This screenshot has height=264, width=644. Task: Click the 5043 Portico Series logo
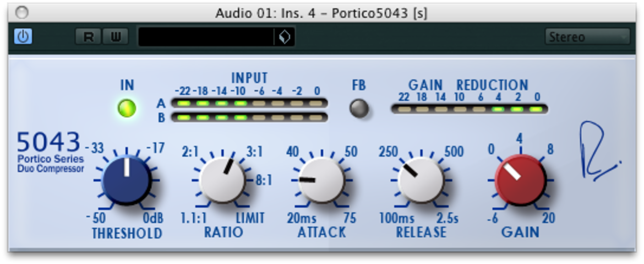50,152
